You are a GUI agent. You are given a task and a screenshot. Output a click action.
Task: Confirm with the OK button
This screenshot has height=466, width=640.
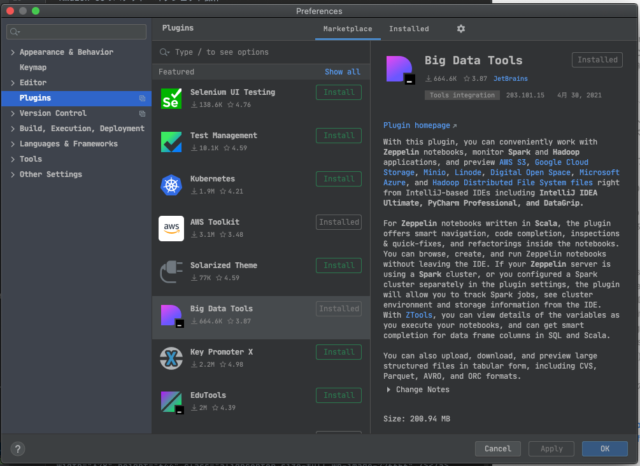point(605,449)
